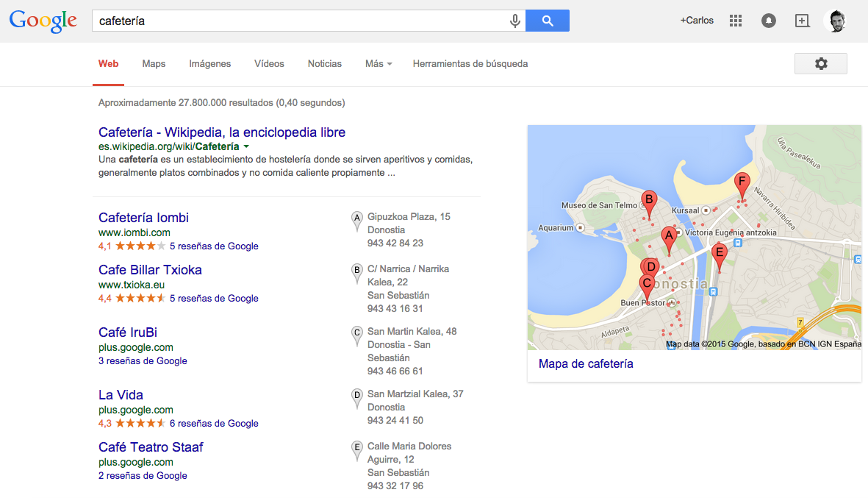Open 5 reseñas de Google for Txioka
Viewport: 868px width, 498px height.
pos(214,298)
